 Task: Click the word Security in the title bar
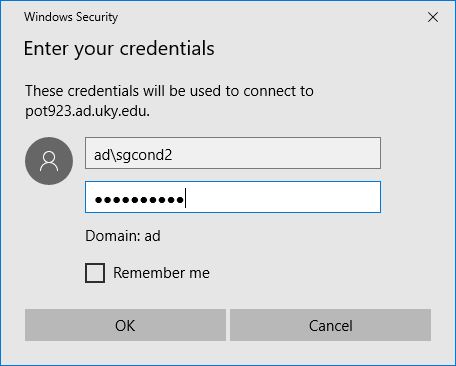pos(97,17)
